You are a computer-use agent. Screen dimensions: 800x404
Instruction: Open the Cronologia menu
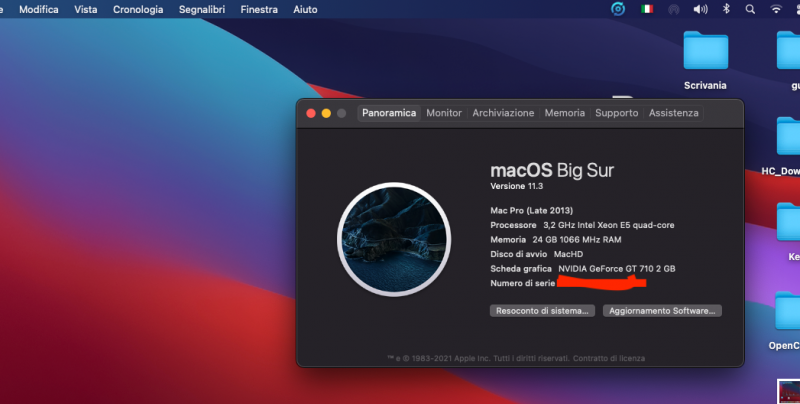click(x=138, y=9)
